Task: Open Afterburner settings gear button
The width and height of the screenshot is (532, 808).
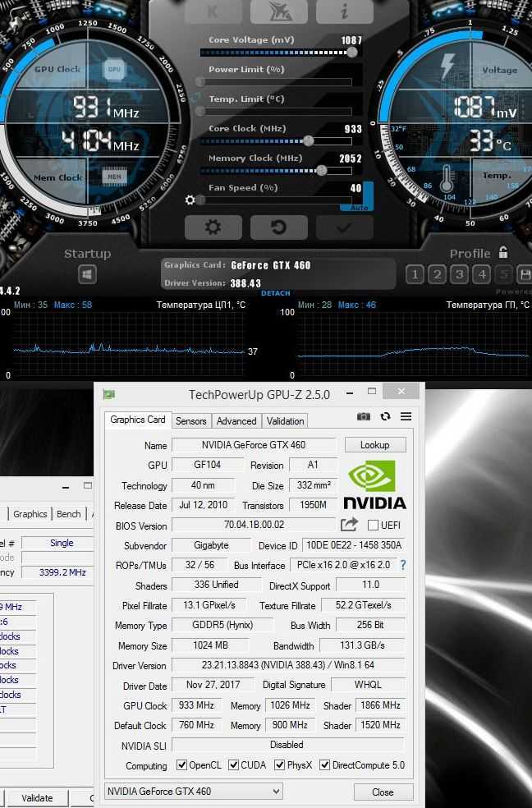Action: 213,227
